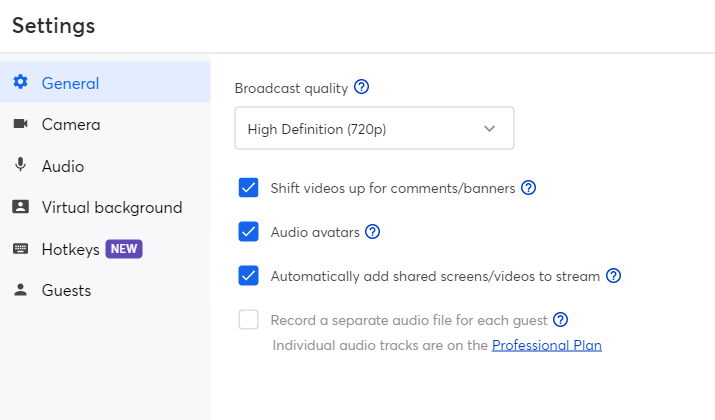Image resolution: width=715 pixels, height=420 pixels.
Task: Follow the Professional Plan link
Action: click(547, 345)
